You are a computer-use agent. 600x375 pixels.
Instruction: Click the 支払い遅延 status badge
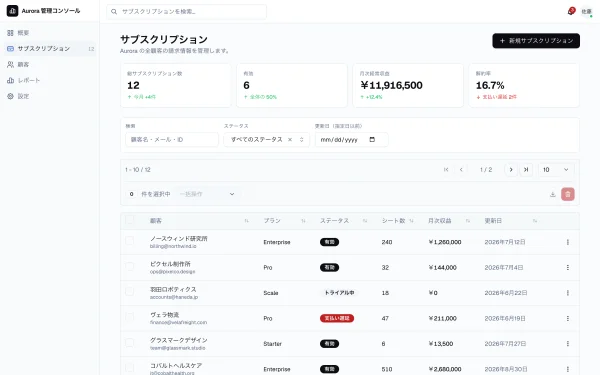337,318
